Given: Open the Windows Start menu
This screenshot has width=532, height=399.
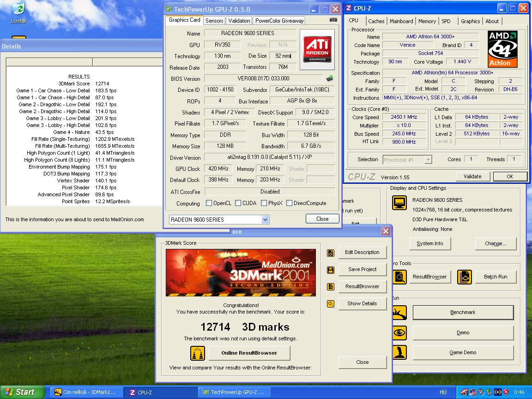Looking at the screenshot, I should 22,392.
